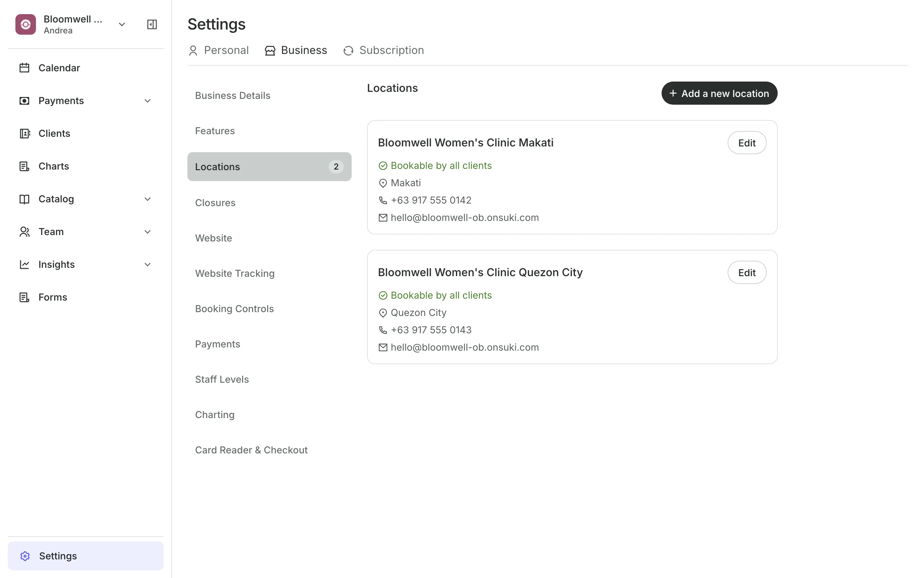
Task: Edit the Makati clinic location
Action: [747, 143]
